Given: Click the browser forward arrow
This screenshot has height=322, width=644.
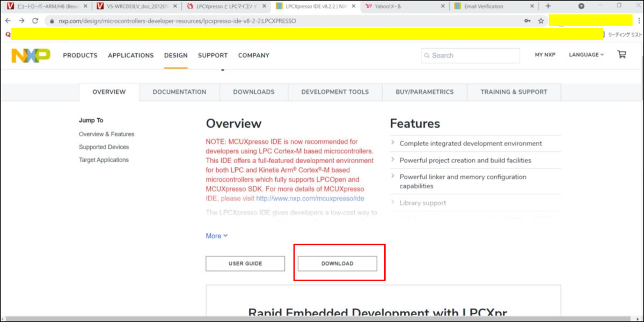Looking at the screenshot, I should [x=21, y=21].
